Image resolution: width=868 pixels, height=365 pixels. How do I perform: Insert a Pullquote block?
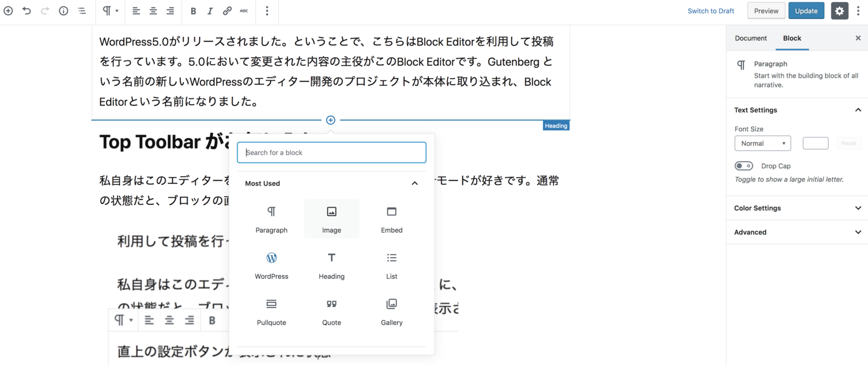pyautogui.click(x=271, y=312)
